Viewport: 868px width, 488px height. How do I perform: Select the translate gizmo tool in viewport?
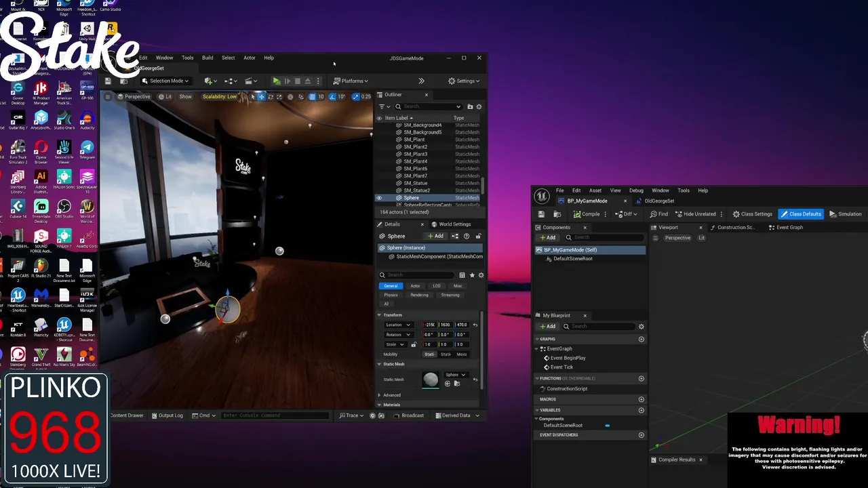coord(261,96)
